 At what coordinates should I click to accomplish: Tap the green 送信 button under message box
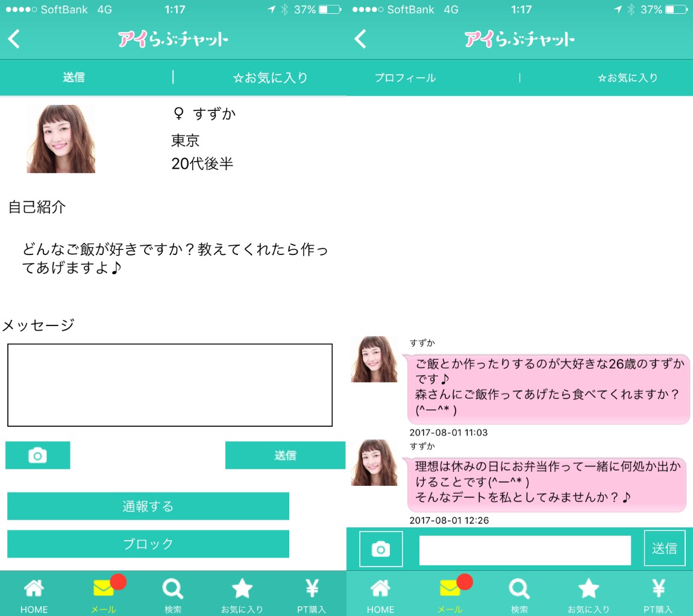click(285, 456)
